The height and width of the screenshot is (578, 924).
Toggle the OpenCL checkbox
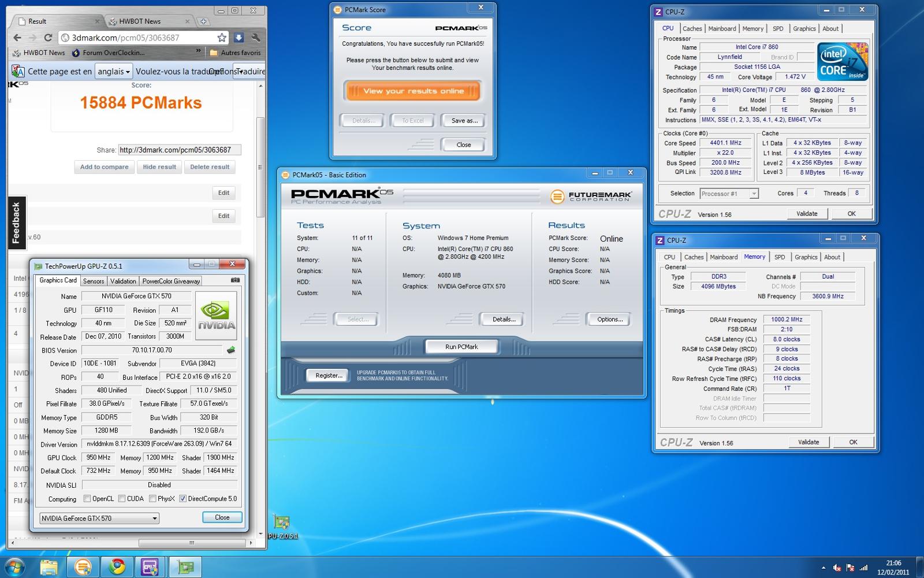point(87,498)
